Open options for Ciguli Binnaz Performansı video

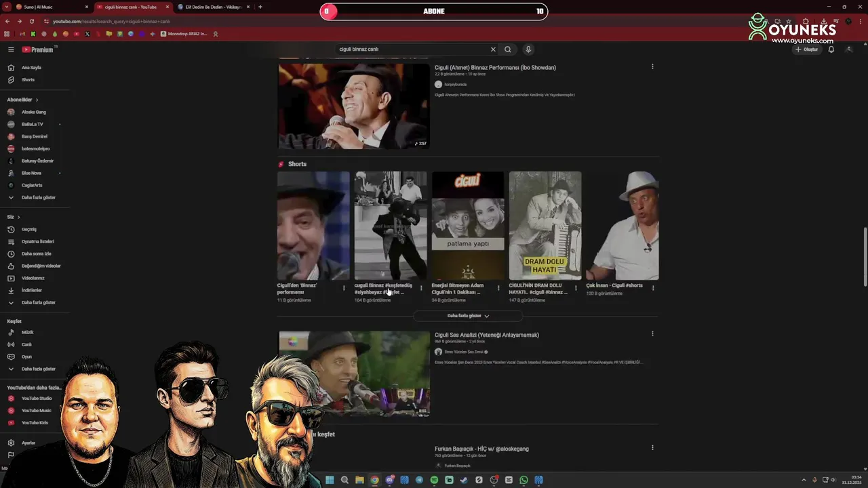(x=652, y=66)
